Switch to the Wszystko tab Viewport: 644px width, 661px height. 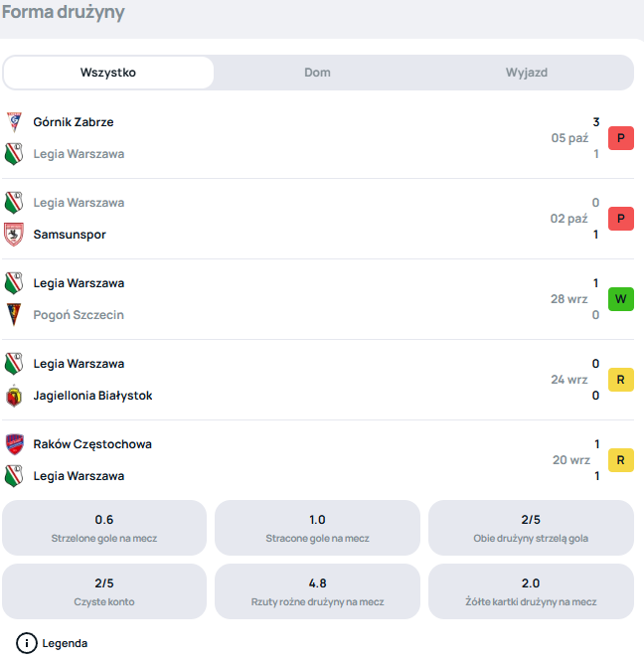108,73
